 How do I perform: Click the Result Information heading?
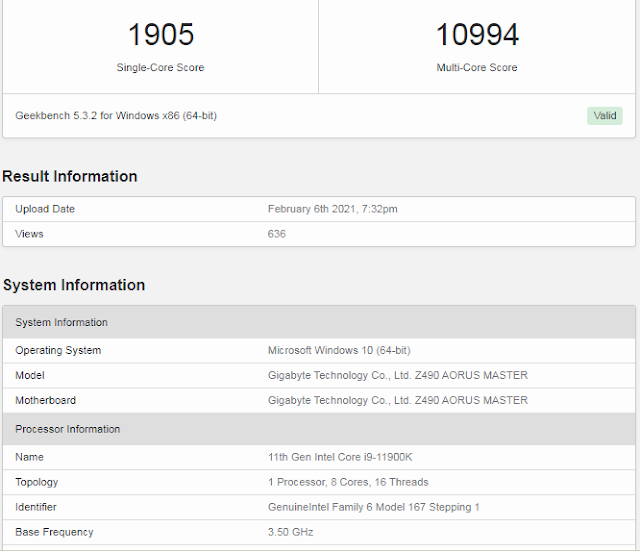(x=70, y=176)
